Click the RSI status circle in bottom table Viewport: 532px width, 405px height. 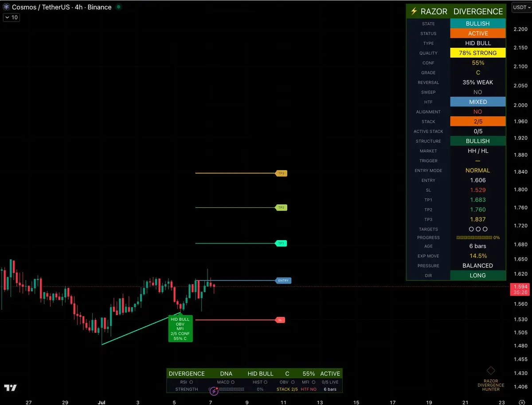[191, 382]
